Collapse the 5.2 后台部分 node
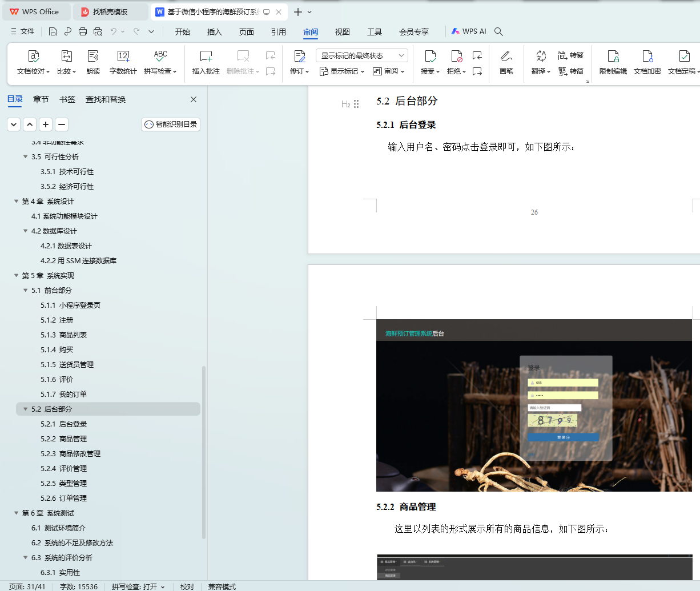 tap(25, 409)
